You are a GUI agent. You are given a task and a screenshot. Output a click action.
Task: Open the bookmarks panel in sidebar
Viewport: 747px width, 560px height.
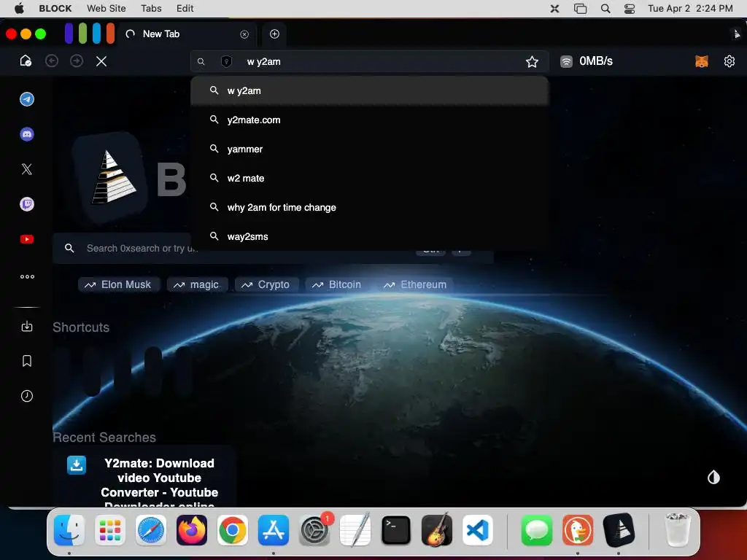click(27, 361)
